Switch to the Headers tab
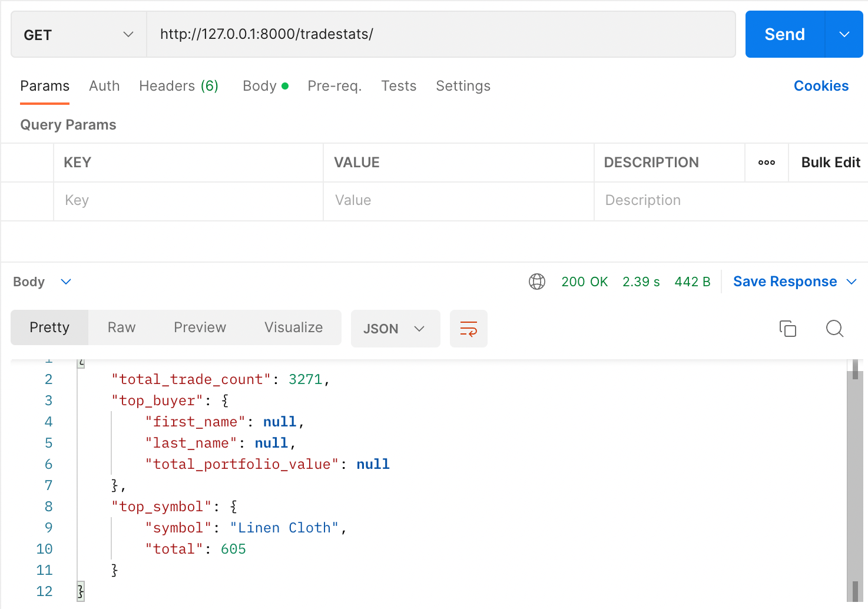This screenshot has height=609, width=868. 178,86
